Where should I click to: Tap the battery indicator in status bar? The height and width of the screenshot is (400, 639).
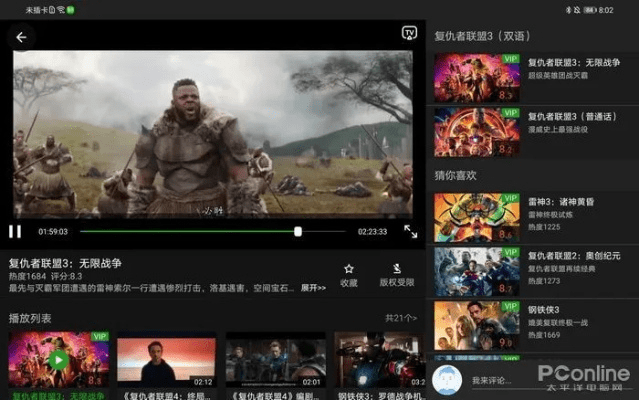[589, 10]
